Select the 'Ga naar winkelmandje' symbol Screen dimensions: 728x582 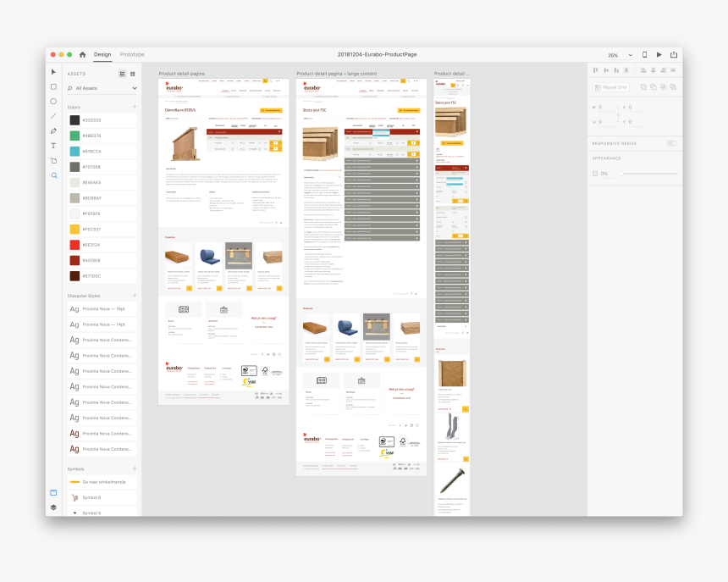[x=102, y=482]
